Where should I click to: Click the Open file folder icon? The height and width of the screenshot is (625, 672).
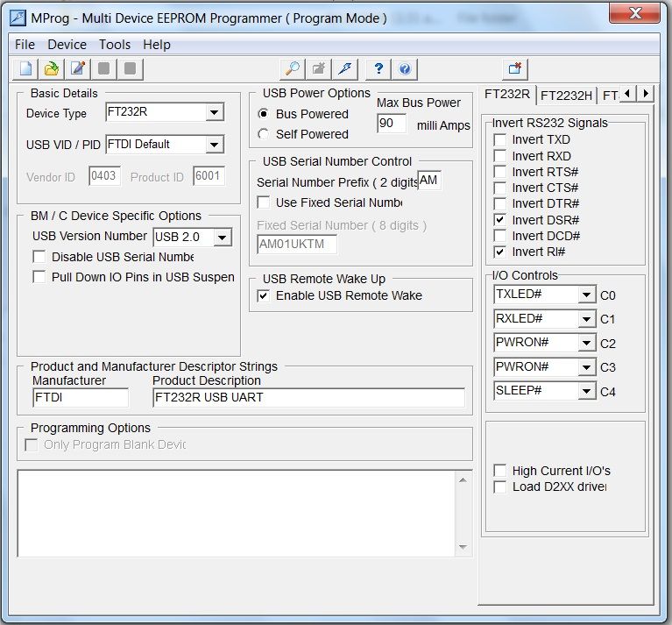(x=53, y=68)
